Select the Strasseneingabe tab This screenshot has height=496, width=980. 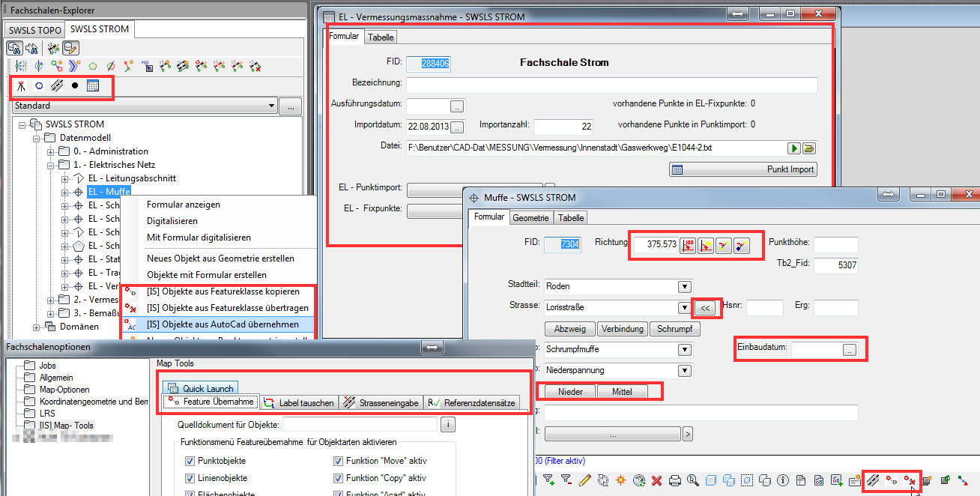pos(381,402)
